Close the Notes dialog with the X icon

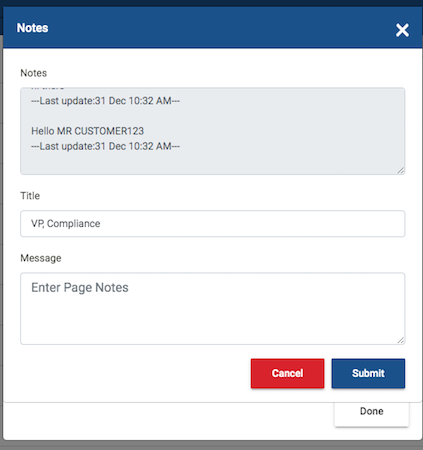pos(402,30)
